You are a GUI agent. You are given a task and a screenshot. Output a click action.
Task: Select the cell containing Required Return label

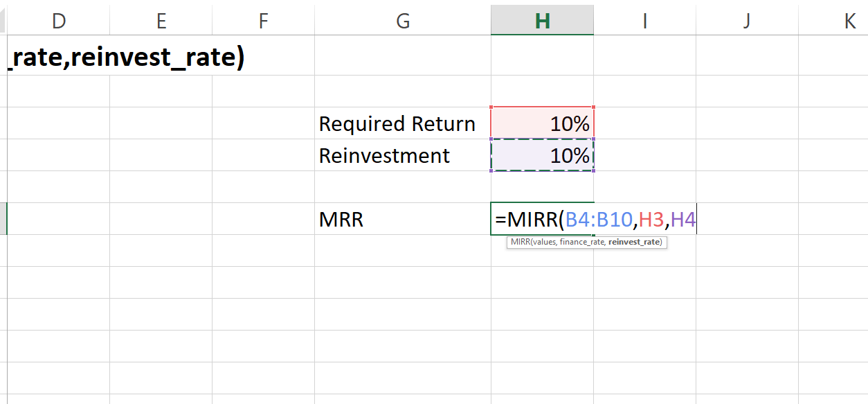[397, 123]
